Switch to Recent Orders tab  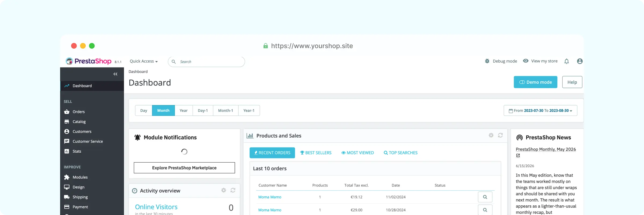click(272, 153)
